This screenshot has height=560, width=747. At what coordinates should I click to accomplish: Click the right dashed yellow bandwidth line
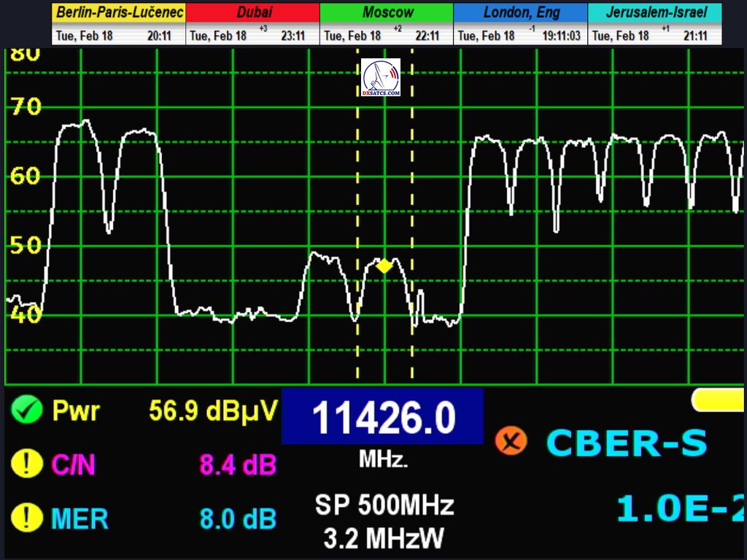(412, 219)
